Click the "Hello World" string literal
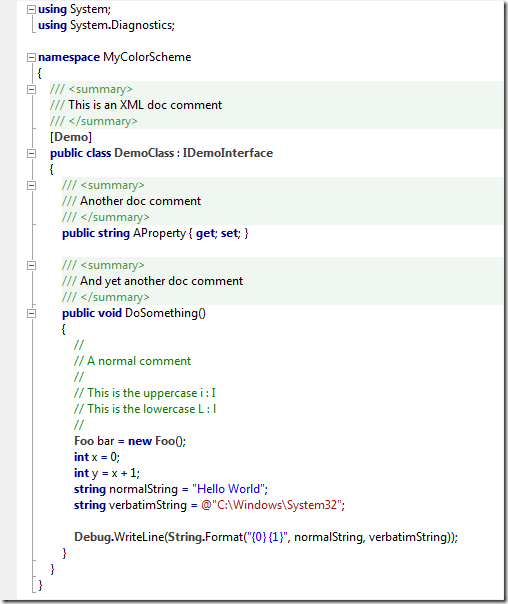 point(229,489)
